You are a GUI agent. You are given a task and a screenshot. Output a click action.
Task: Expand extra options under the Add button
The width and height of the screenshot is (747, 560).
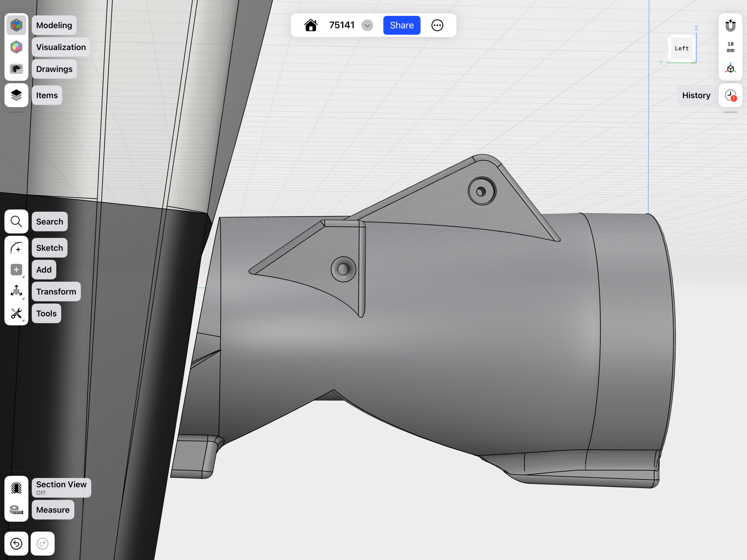[24, 278]
